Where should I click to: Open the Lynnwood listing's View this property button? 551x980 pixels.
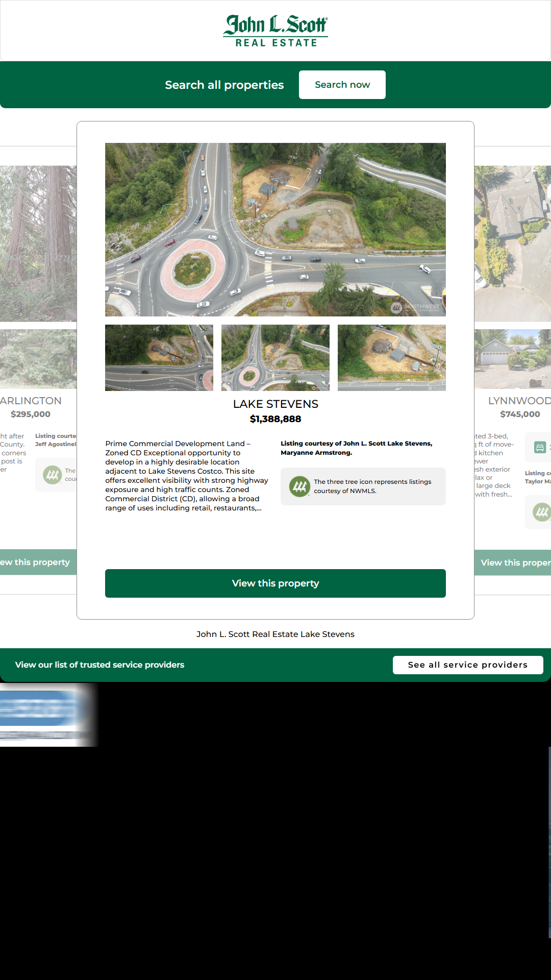click(x=513, y=562)
